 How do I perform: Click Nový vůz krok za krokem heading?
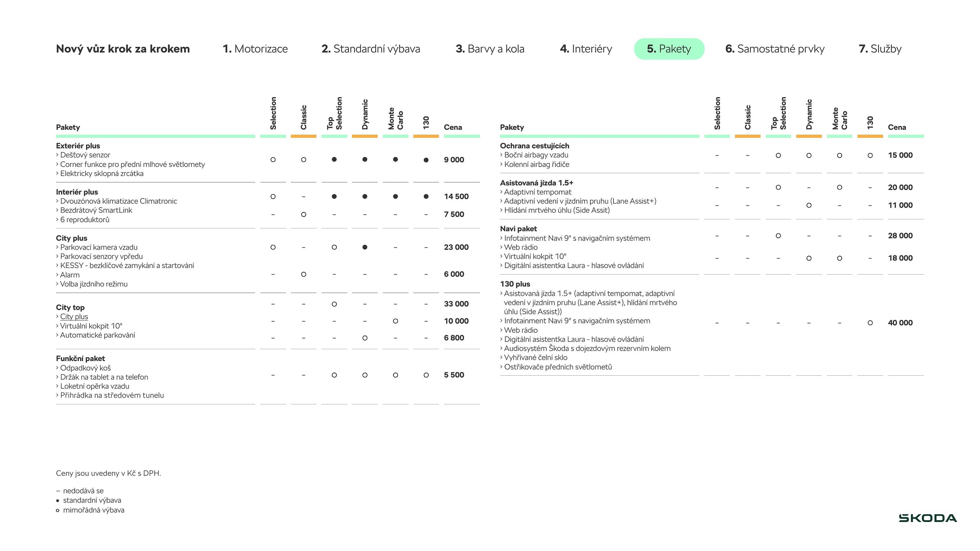122,49
